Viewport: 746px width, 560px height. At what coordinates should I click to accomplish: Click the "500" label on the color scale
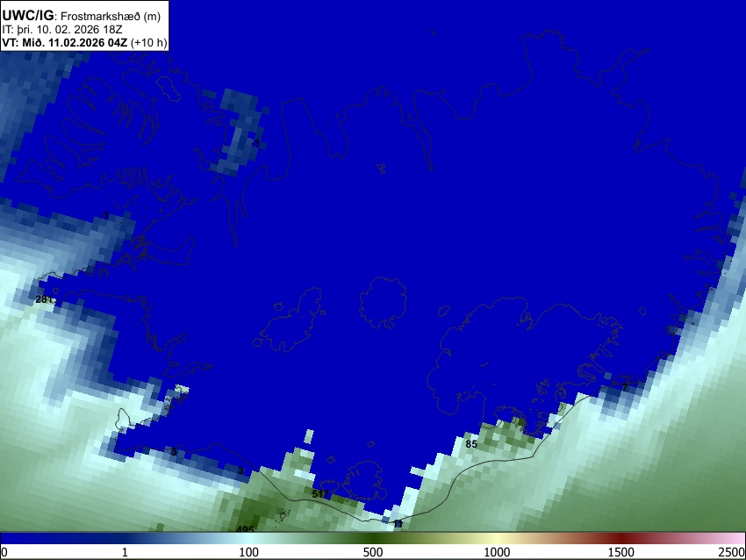(x=373, y=552)
